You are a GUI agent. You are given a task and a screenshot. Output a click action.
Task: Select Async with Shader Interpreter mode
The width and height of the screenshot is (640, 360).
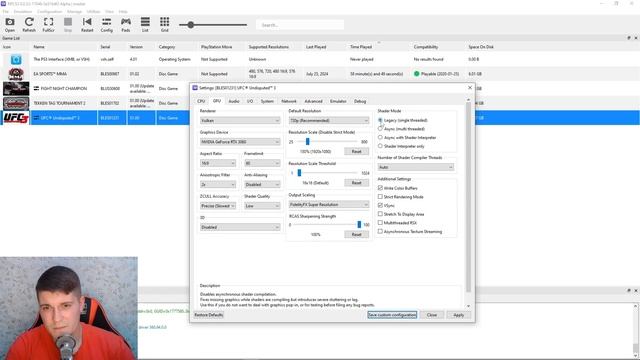coord(380,138)
